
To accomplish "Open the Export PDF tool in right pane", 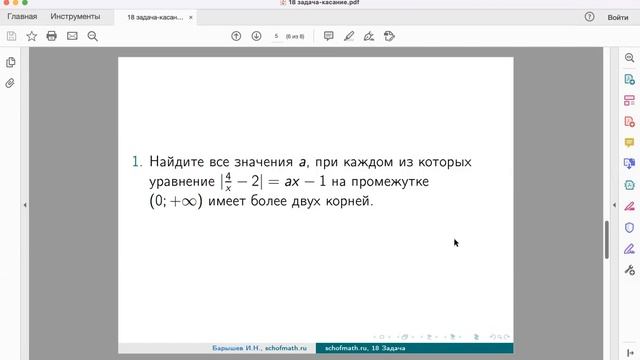I will (629, 79).
